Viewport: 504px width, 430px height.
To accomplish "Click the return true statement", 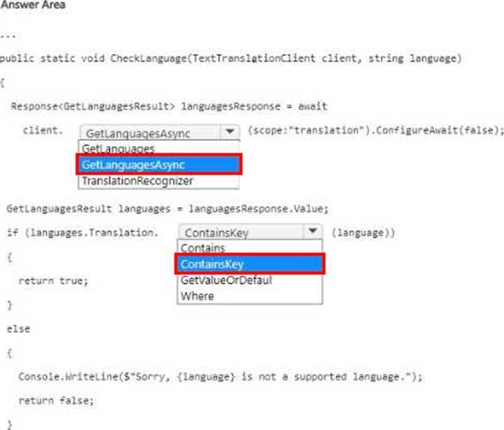I will (53, 281).
